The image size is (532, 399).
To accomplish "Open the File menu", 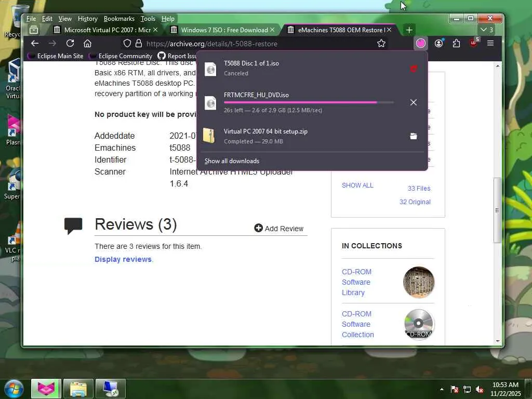I will point(31,19).
